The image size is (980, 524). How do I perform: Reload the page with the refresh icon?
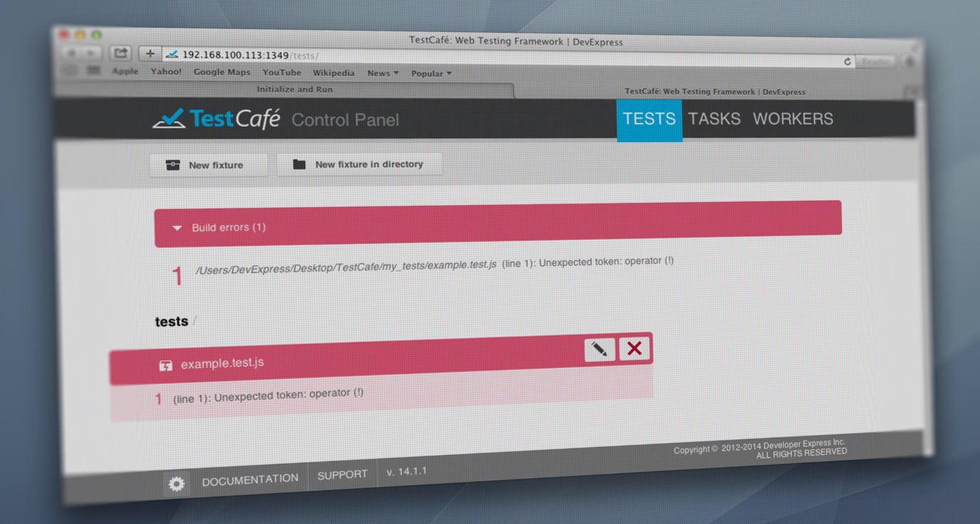[x=847, y=62]
